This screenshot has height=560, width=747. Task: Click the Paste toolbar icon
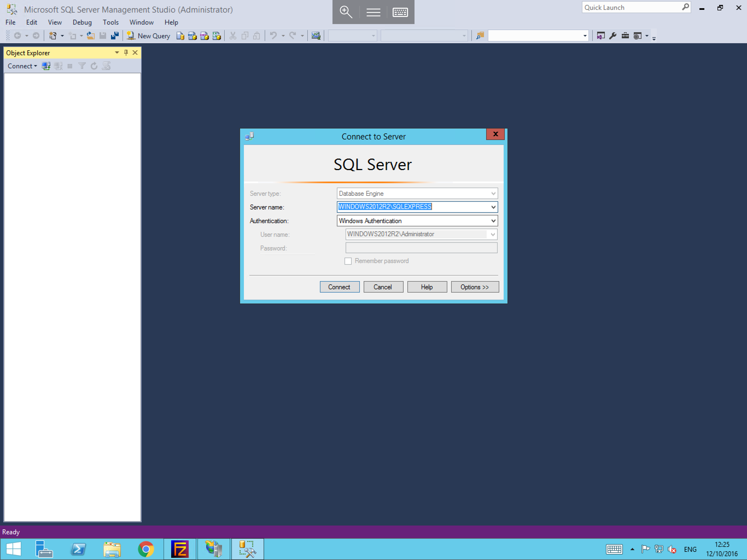tap(257, 36)
